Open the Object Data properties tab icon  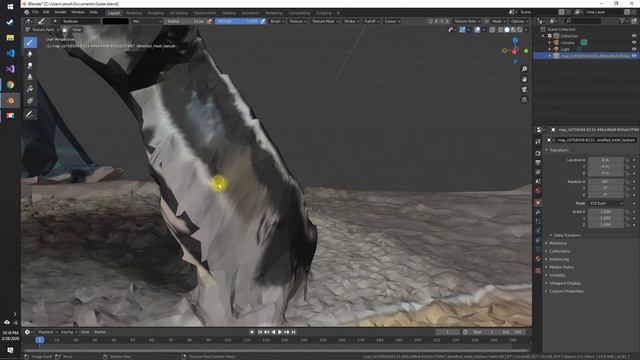pyautogui.click(x=538, y=249)
